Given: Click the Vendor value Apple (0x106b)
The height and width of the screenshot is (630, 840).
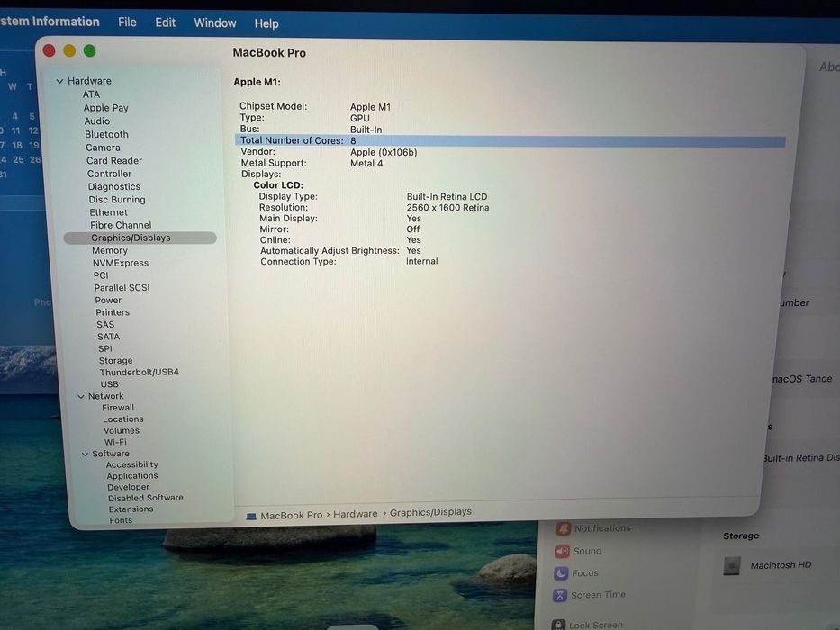Looking at the screenshot, I should 384,153.
